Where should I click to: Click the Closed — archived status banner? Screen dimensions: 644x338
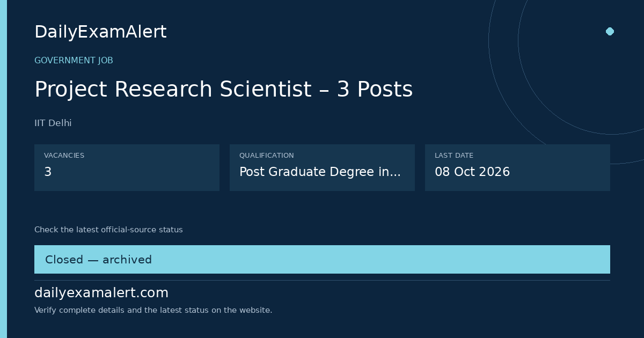(x=322, y=260)
